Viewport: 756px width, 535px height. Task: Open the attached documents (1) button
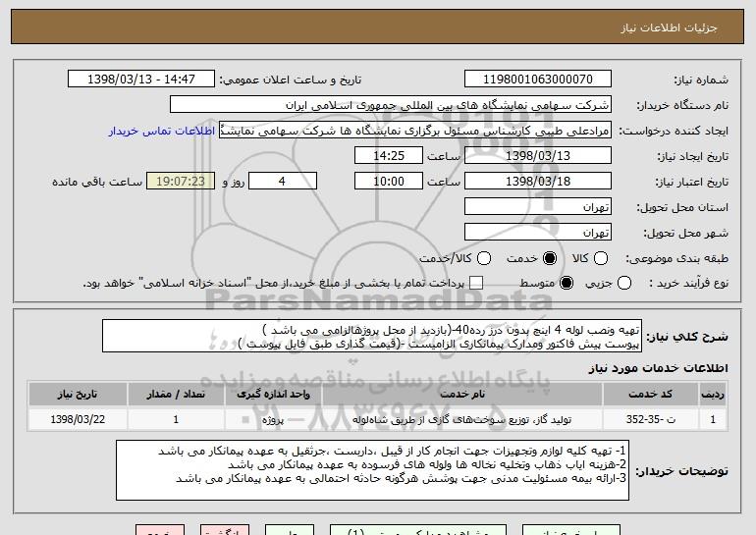tap(418, 530)
